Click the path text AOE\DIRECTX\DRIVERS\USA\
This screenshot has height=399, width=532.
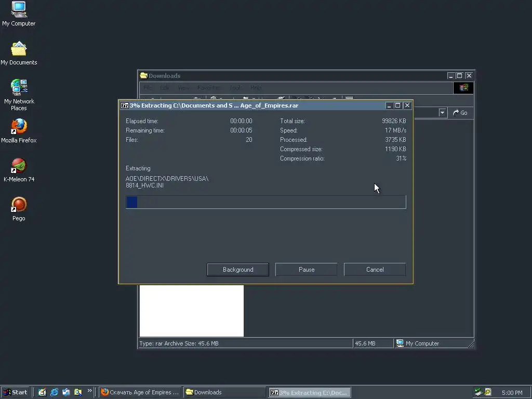(167, 179)
